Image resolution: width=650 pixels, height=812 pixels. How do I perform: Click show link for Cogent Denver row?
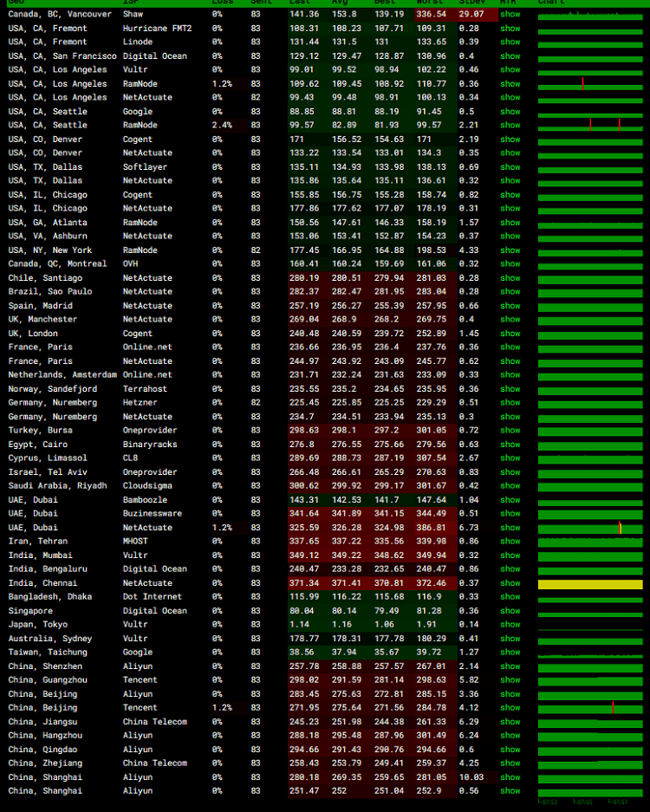point(510,140)
